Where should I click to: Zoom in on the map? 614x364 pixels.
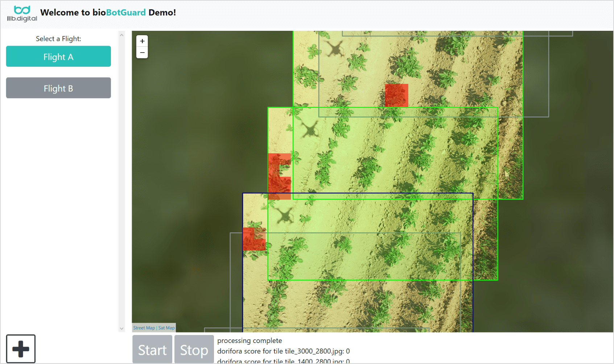[x=142, y=41]
